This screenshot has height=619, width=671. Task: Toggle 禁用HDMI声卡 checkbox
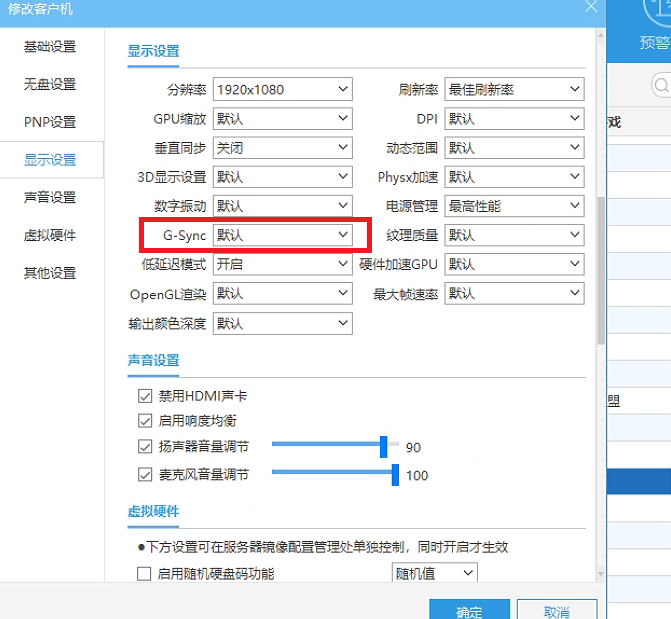pos(144,396)
